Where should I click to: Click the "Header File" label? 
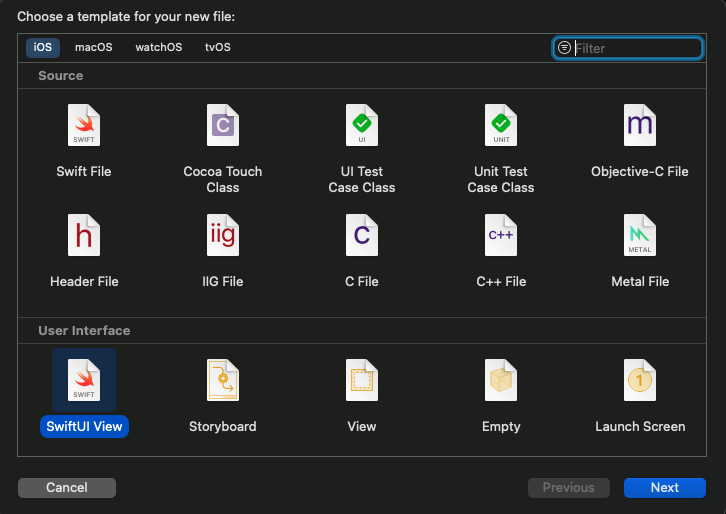click(84, 282)
